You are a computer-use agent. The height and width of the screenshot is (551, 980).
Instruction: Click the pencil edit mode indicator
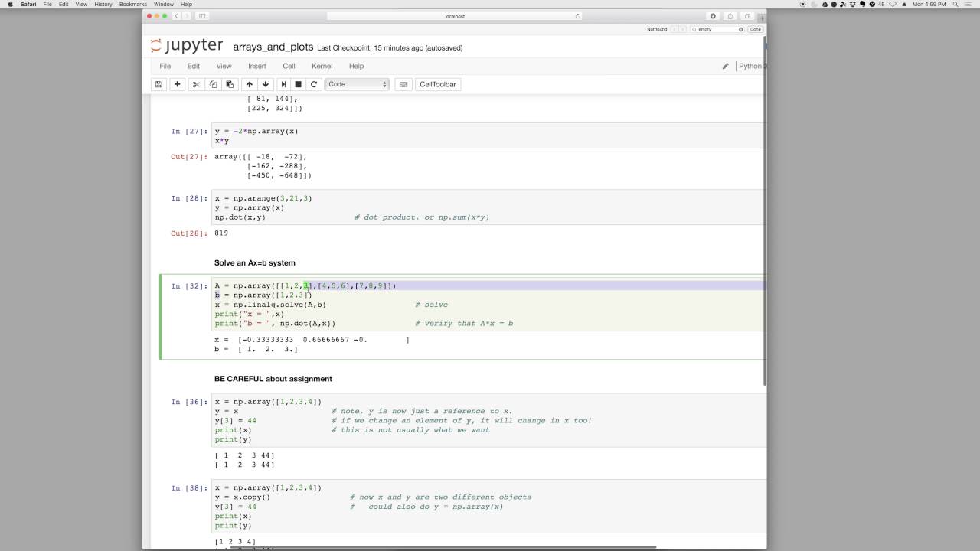(725, 66)
